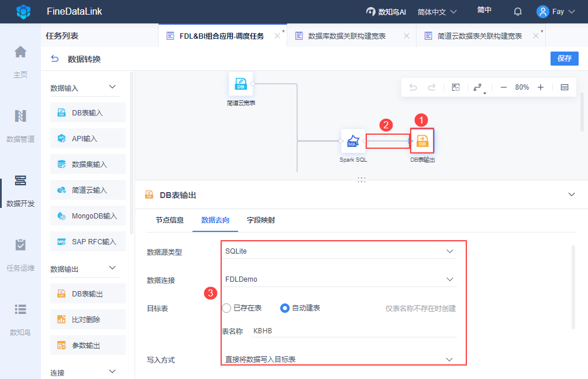Click the operator palette scrollbar
Viewport: 588px width, 379px height.
click(x=131, y=153)
